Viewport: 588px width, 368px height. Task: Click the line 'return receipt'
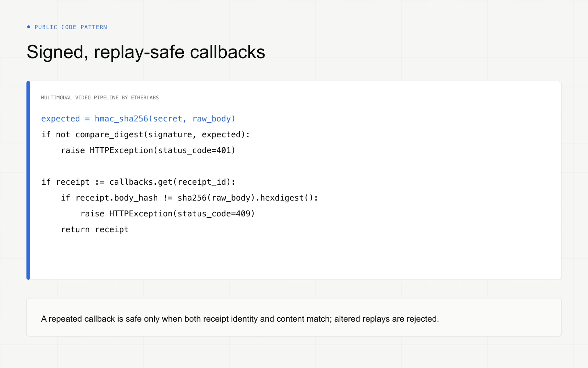click(95, 230)
